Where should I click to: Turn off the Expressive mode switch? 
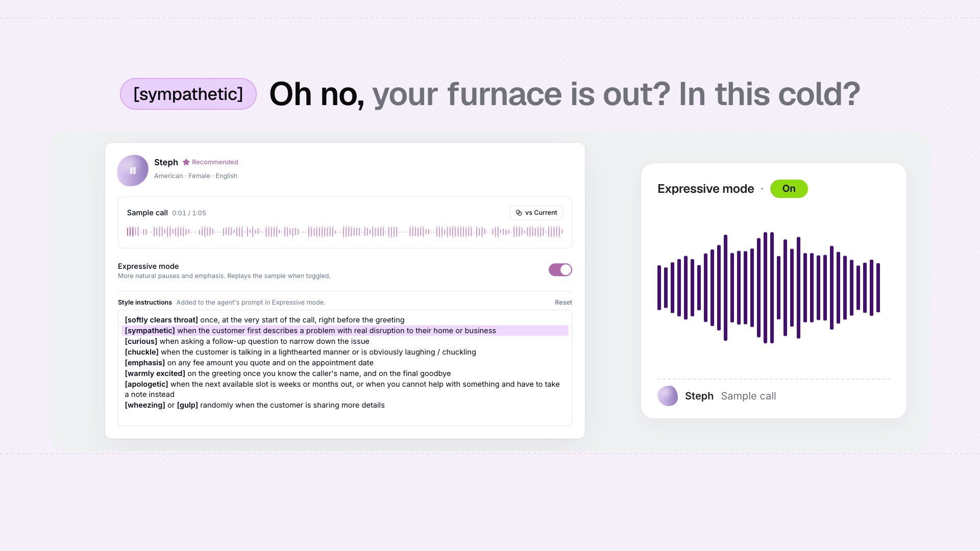(x=560, y=270)
